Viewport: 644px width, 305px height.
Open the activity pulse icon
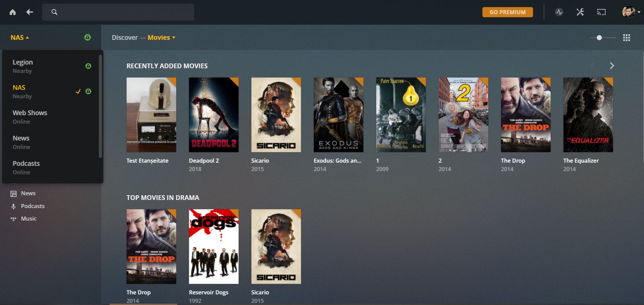(x=559, y=12)
